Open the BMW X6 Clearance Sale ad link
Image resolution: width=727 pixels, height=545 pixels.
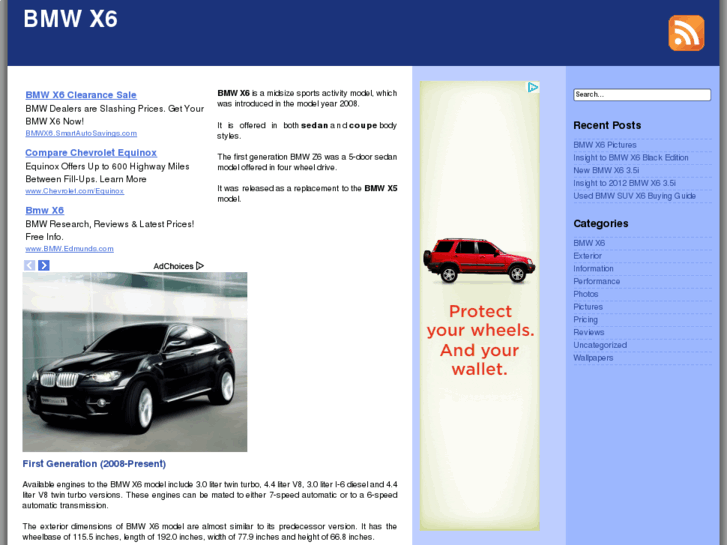coord(81,95)
